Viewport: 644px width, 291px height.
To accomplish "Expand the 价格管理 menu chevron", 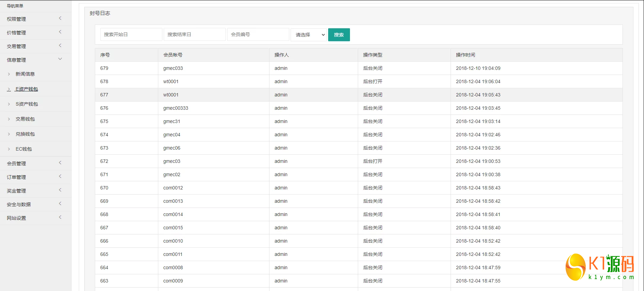I will (x=60, y=32).
